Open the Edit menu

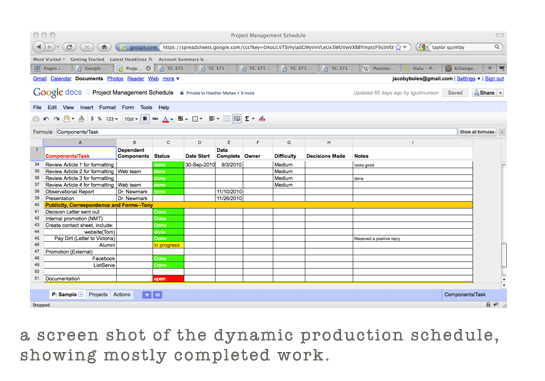(52, 107)
